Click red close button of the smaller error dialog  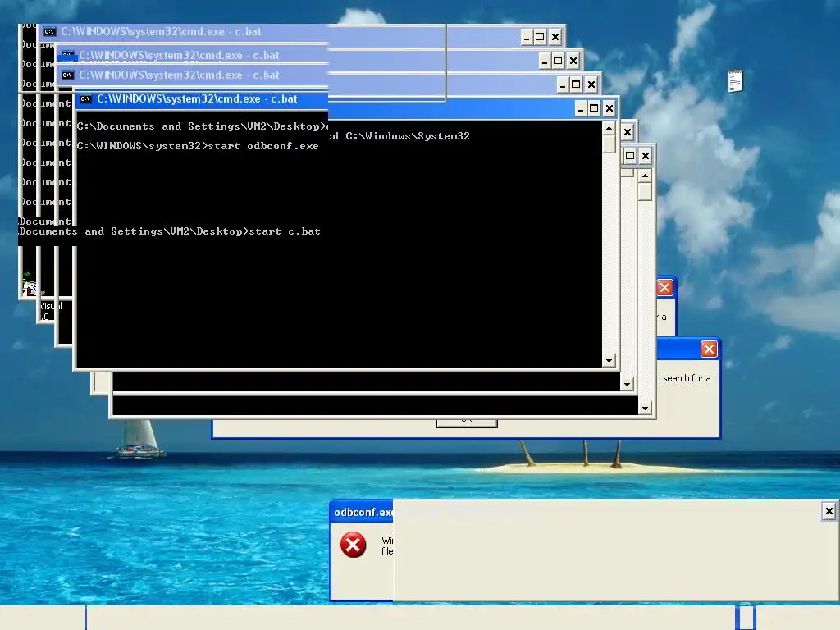pos(664,288)
